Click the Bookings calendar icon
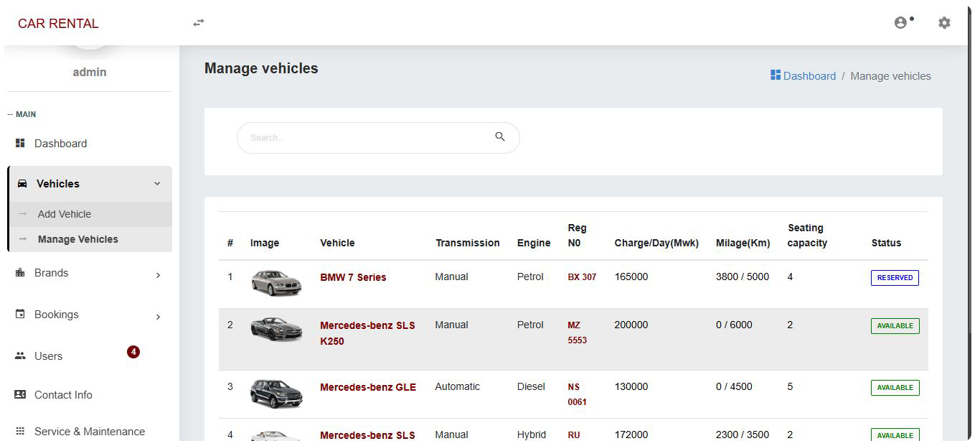The height and width of the screenshot is (446, 980). click(20, 315)
